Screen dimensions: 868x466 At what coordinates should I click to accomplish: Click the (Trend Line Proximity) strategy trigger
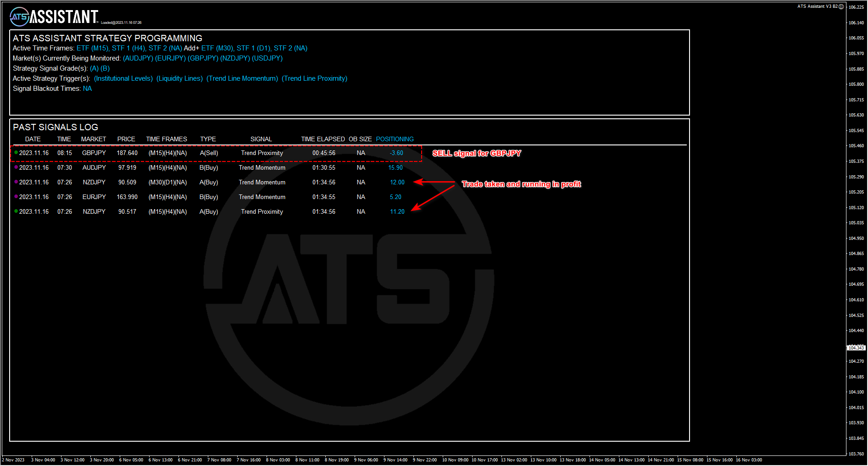point(314,78)
